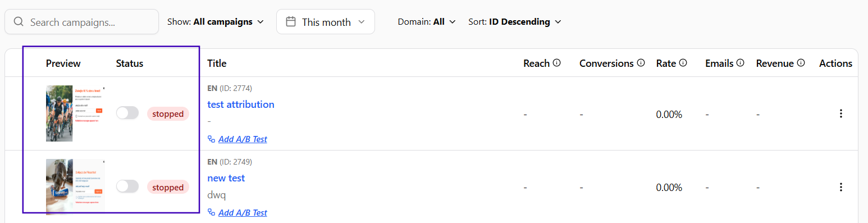Click the calendar icon beside This month
The width and height of the screenshot is (868, 223).
coord(291,22)
